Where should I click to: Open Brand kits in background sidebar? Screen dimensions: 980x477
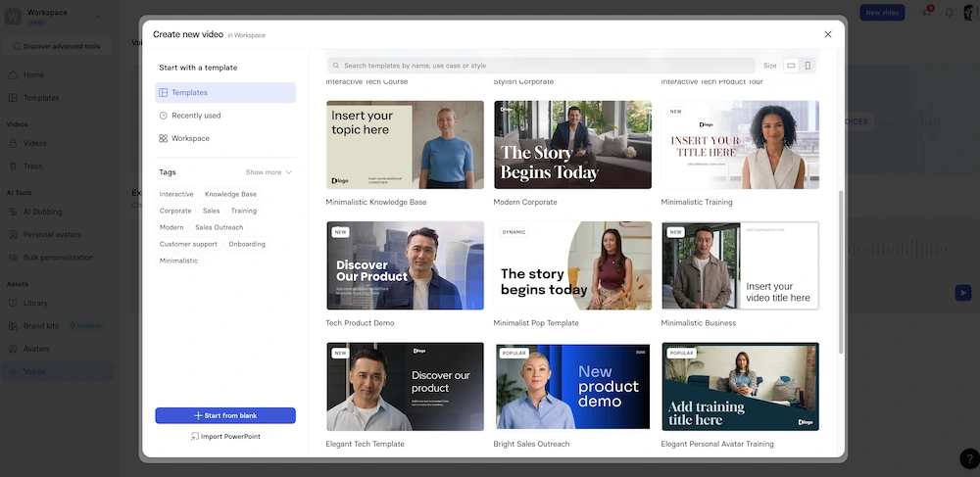[57, 326]
